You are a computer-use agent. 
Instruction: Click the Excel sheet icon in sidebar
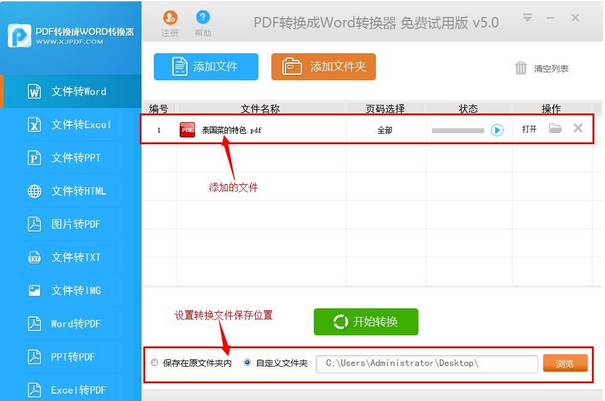[34, 125]
